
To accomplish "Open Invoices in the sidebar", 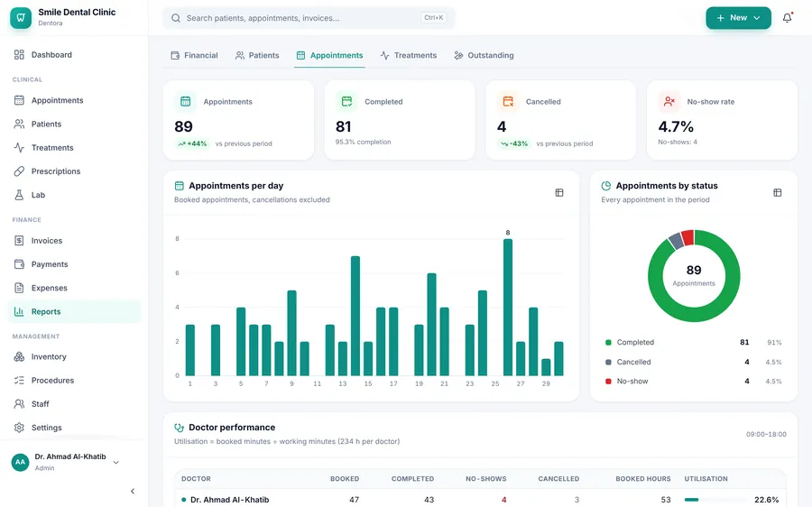I will (74, 240).
